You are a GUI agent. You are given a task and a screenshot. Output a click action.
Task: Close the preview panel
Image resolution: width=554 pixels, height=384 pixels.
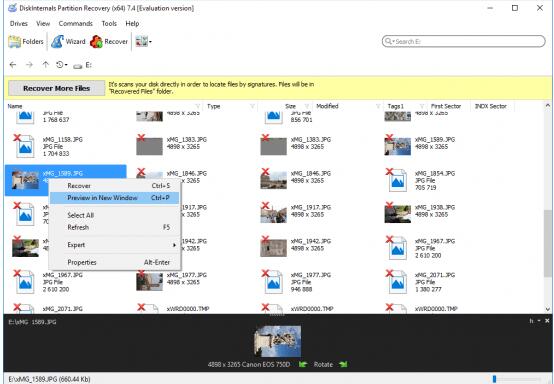click(547, 321)
